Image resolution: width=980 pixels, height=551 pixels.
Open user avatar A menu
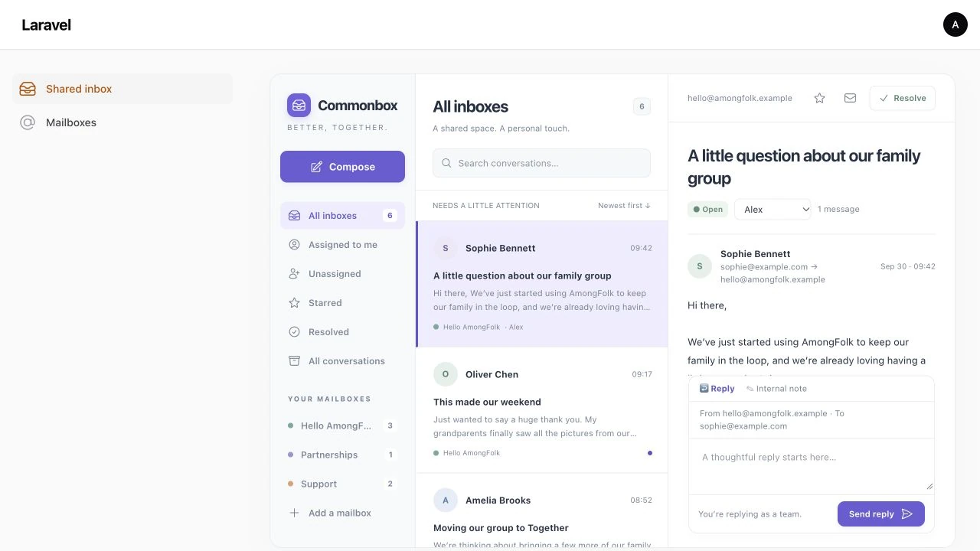pyautogui.click(x=955, y=24)
